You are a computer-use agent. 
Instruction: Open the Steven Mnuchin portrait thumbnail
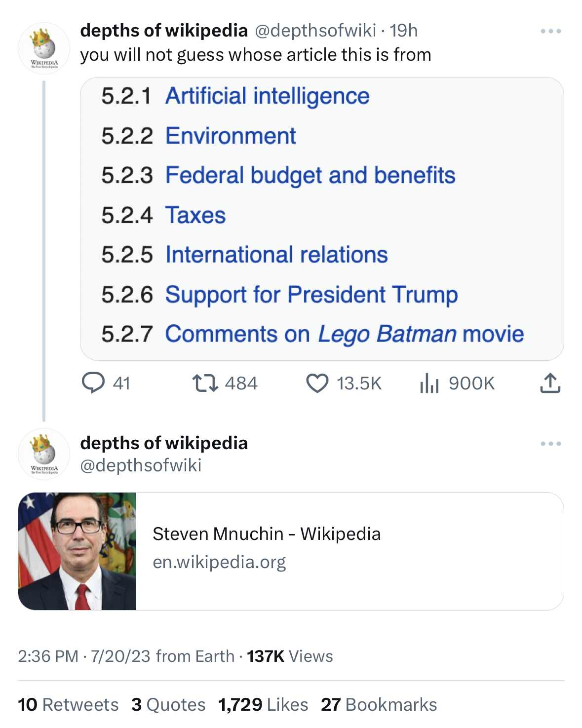tap(77, 551)
